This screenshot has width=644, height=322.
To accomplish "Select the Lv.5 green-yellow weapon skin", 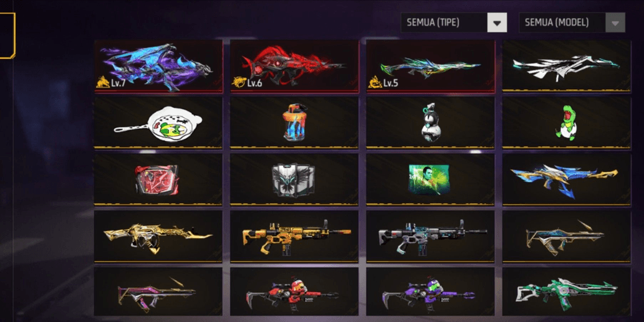I will point(430,66).
